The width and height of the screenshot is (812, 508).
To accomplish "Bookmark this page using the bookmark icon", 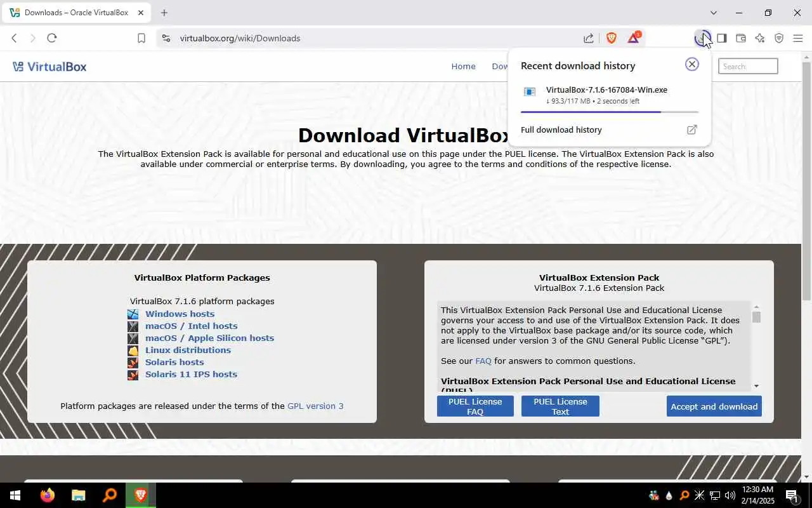I will tap(141, 38).
